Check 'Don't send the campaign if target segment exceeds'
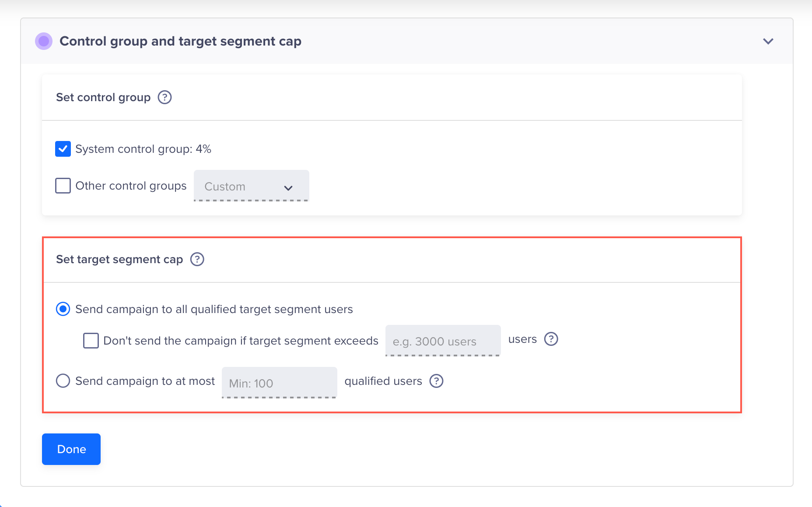The image size is (812, 507). click(91, 341)
